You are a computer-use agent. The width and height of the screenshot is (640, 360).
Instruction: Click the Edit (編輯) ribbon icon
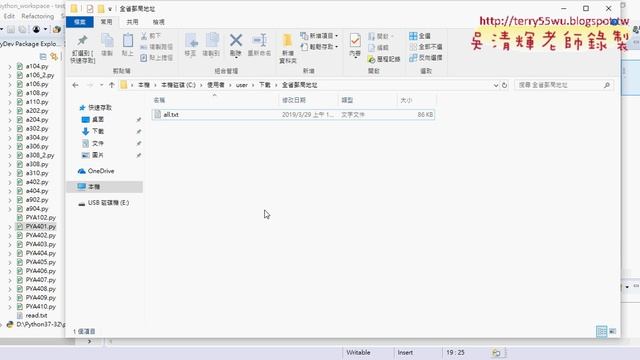(x=378, y=47)
